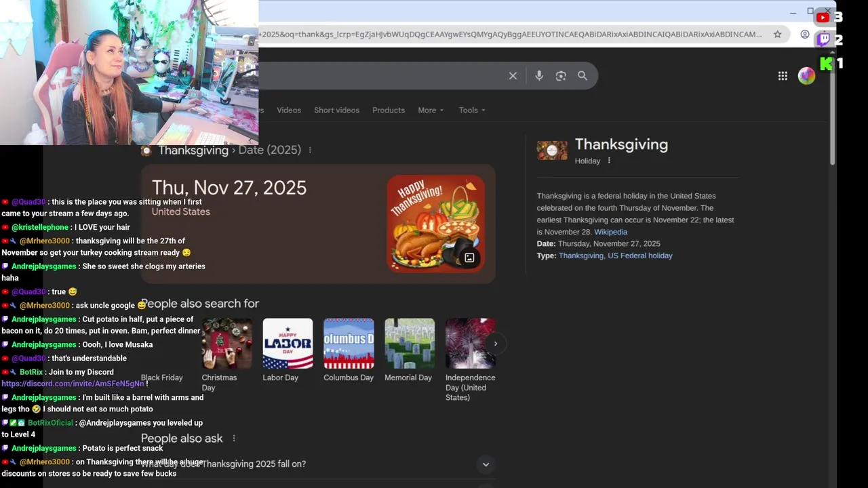868x488 pixels.
Task: Switch to the Short videos tab
Action: pyautogui.click(x=336, y=110)
